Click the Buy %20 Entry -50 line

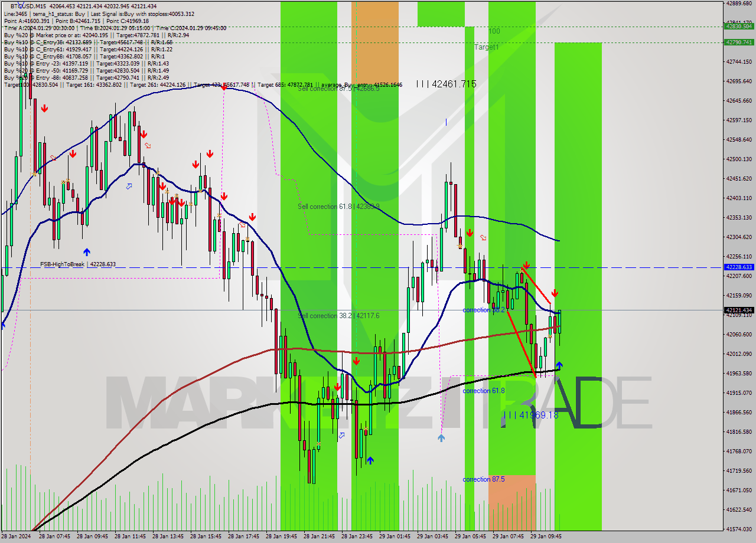(86, 70)
